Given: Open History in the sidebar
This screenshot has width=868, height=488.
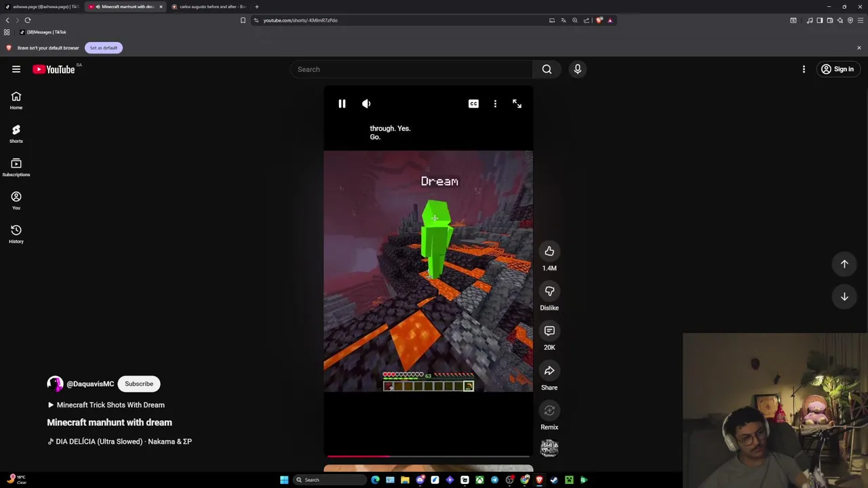Looking at the screenshot, I should tap(16, 234).
